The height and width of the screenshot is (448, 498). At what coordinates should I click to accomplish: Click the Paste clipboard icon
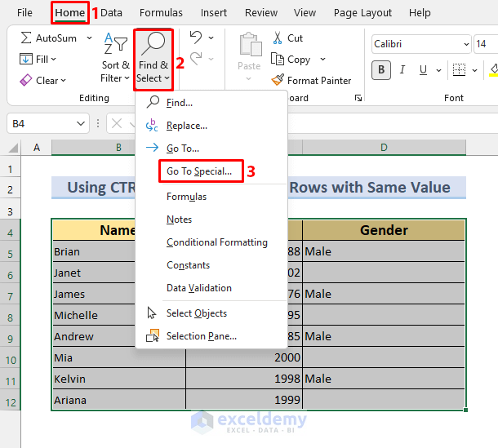click(251, 44)
